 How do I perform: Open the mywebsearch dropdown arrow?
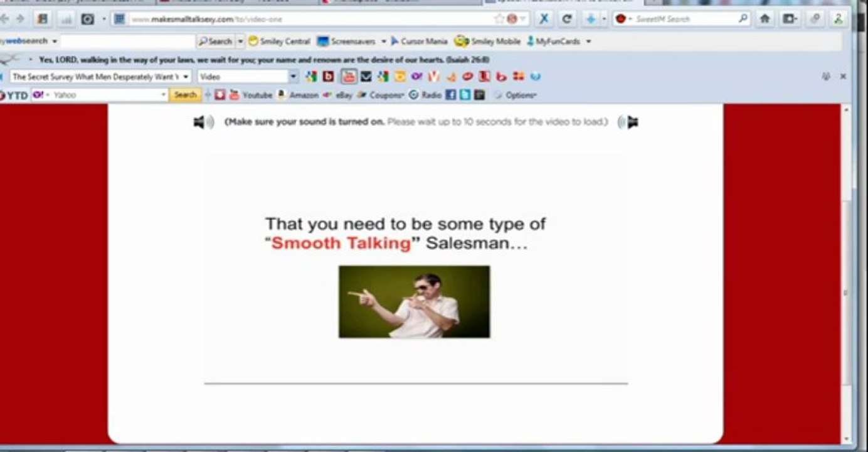55,41
